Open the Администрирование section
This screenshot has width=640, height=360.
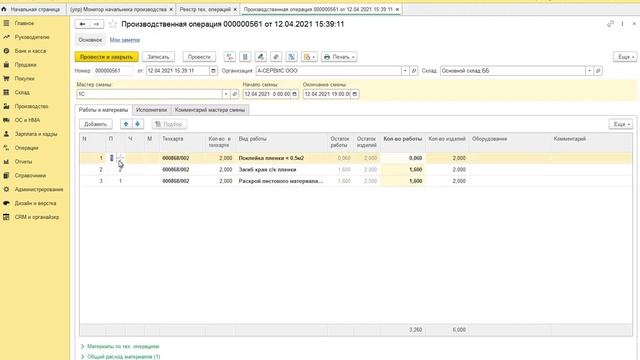tap(39, 189)
